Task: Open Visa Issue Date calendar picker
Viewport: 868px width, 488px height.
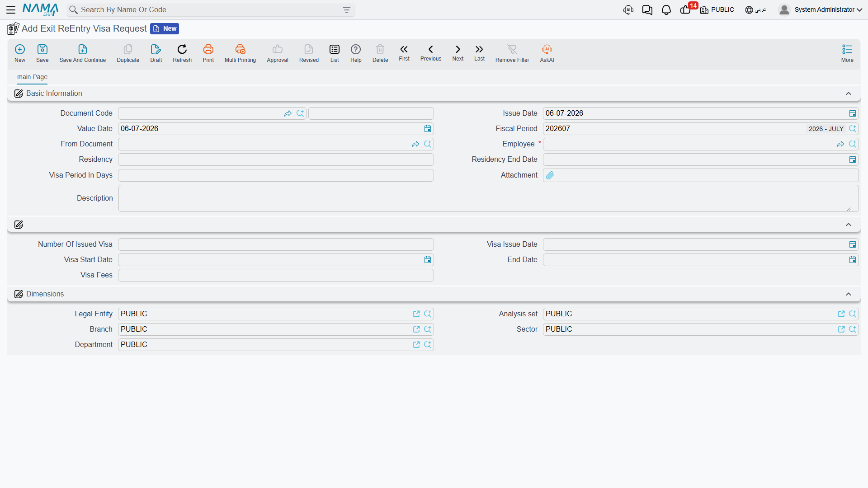Action: (x=853, y=244)
